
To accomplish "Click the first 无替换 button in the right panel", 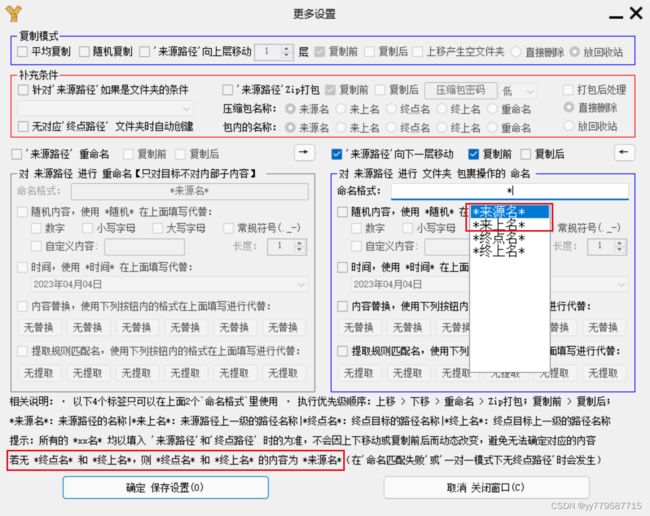I will click(x=359, y=327).
